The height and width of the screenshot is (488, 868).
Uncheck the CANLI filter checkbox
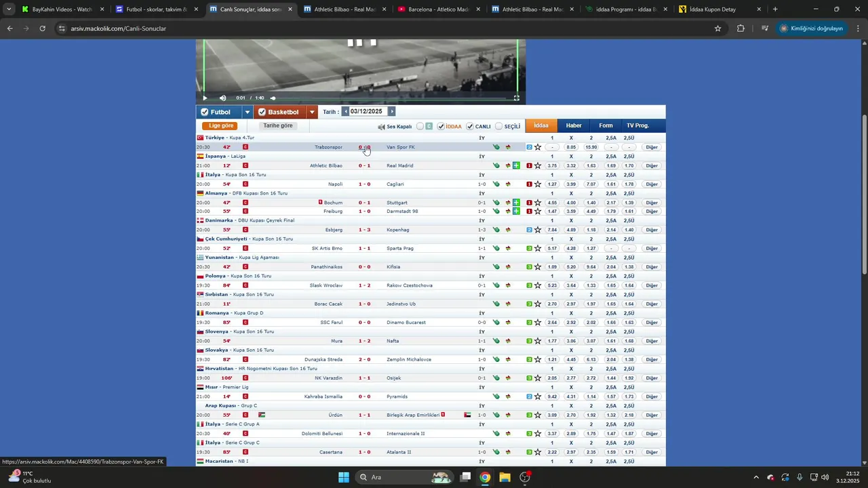470,126
